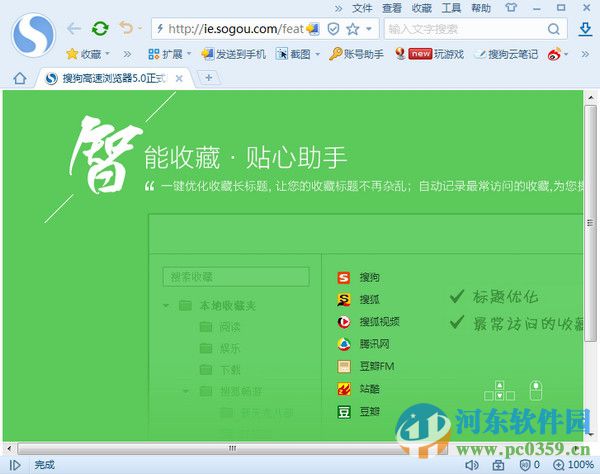This screenshot has width=600, height=474.
Task: Click the 搜狐 favorite entry
Action: (359, 300)
